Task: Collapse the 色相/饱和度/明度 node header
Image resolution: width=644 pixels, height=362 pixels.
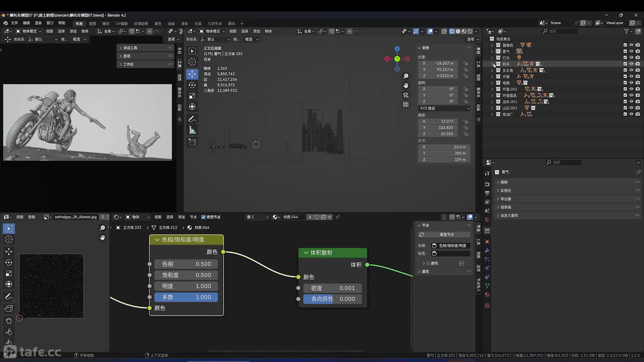Action: [157, 240]
